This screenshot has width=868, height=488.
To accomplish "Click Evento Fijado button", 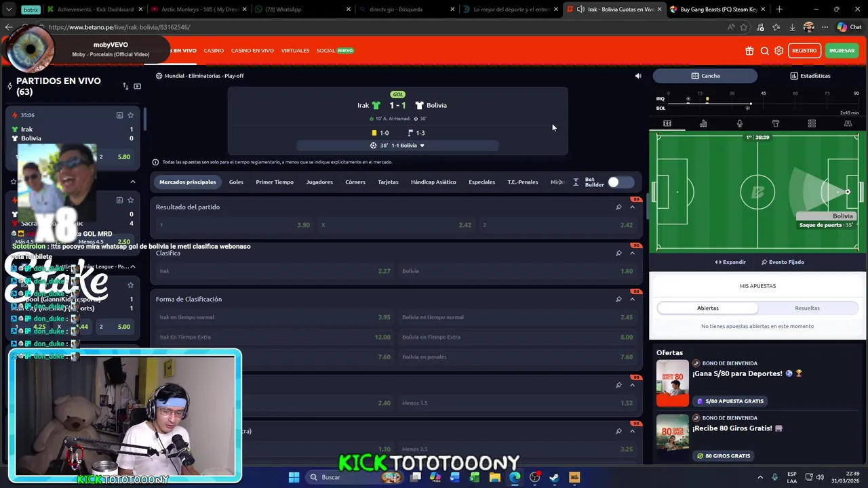I will pos(783,262).
